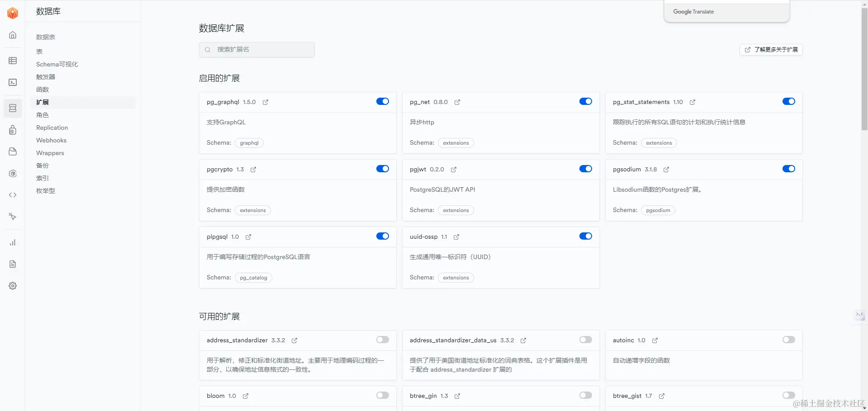Viewport: 868px width, 411px height.
Task: Click the pg_catalog schema badge
Action: [253, 278]
